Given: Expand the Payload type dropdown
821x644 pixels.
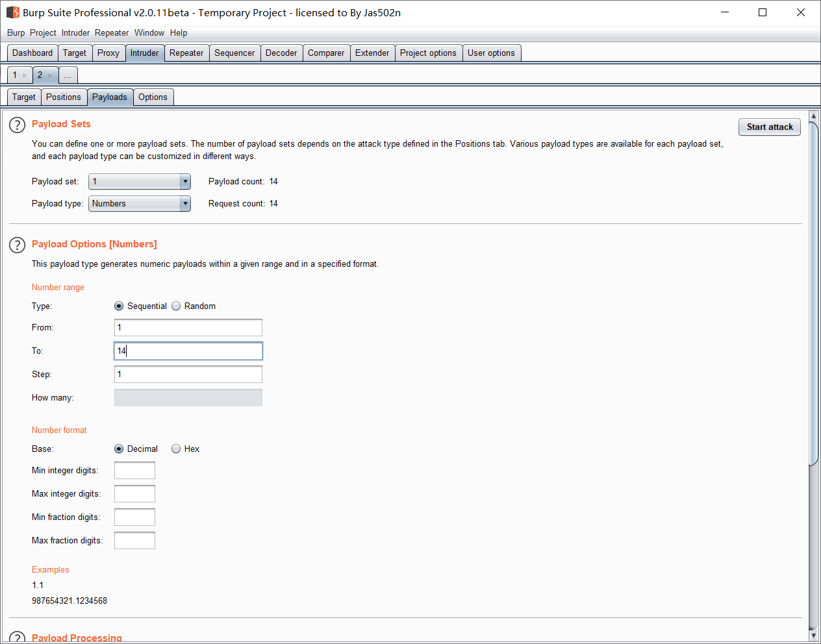Looking at the screenshot, I should click(185, 204).
